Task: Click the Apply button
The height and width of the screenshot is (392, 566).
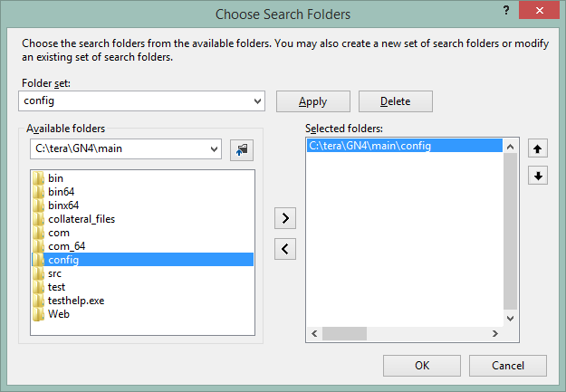Action: point(313,101)
